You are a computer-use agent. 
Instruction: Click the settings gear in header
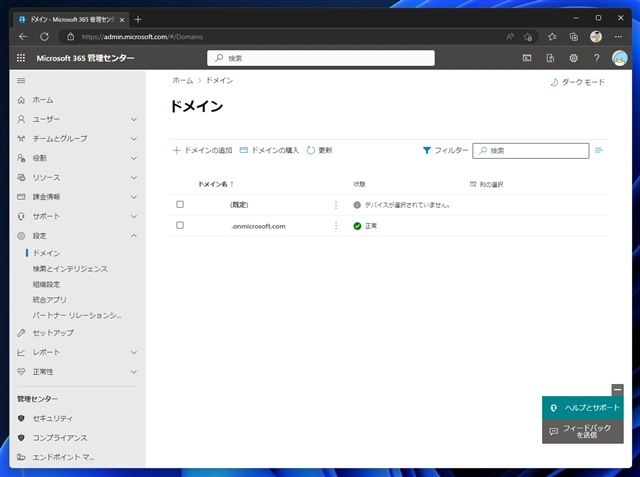(573, 58)
